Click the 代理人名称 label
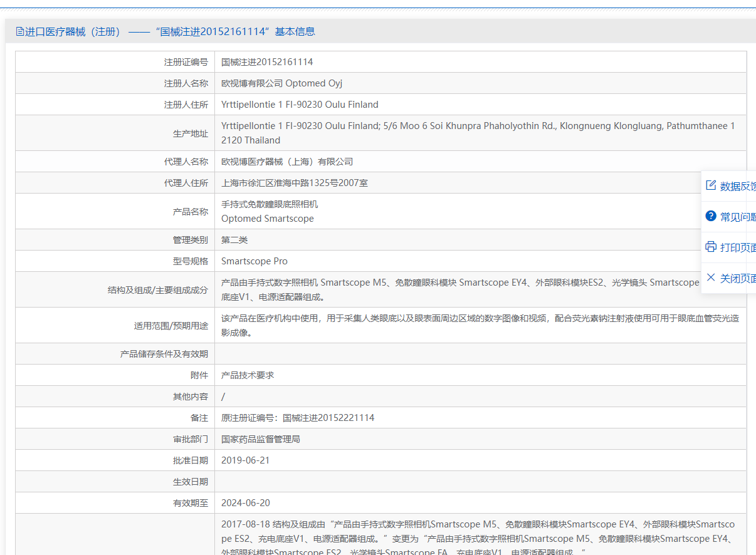756x555 pixels. point(186,162)
